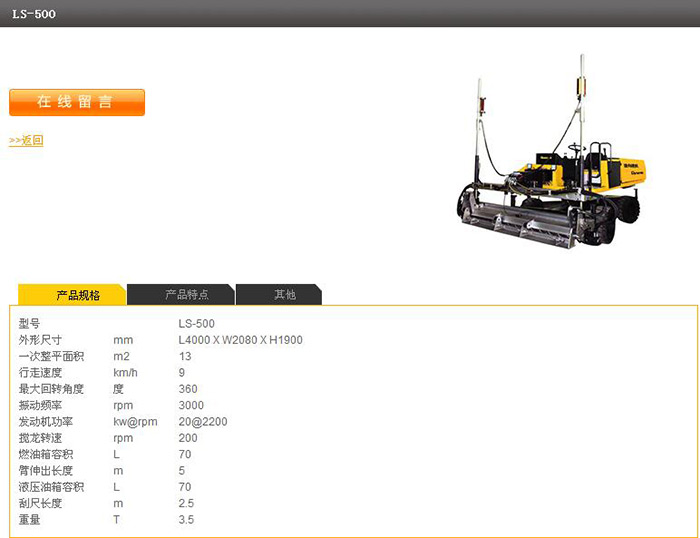Click the LS-500 header title
The width and height of the screenshot is (700, 538).
point(34,14)
